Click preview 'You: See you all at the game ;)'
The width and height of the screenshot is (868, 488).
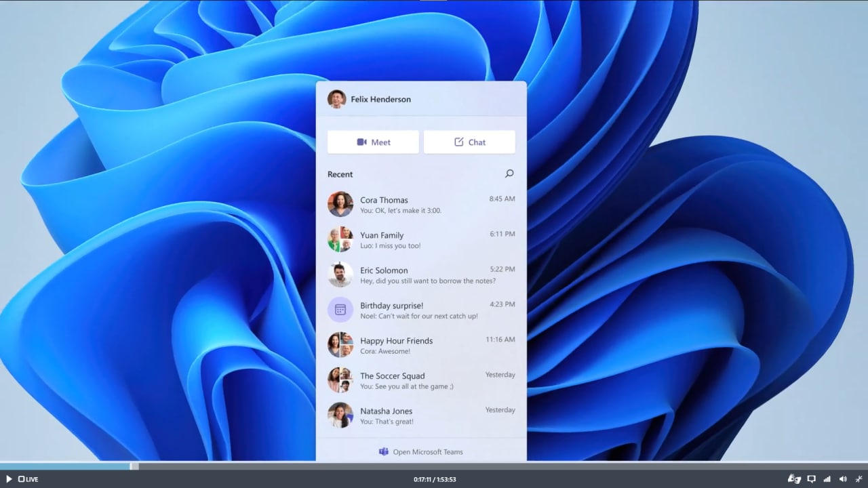407,386
